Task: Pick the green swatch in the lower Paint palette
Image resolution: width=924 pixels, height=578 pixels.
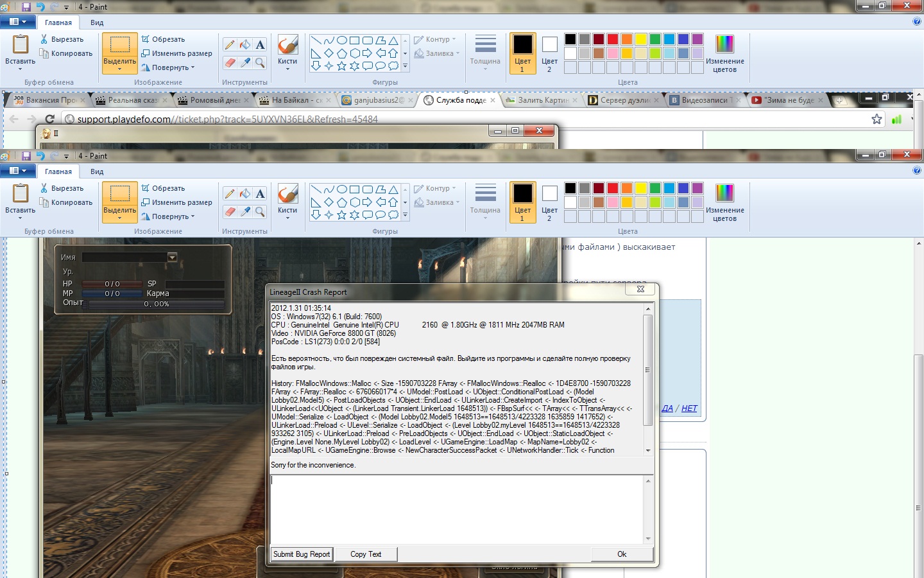Action: (x=655, y=188)
